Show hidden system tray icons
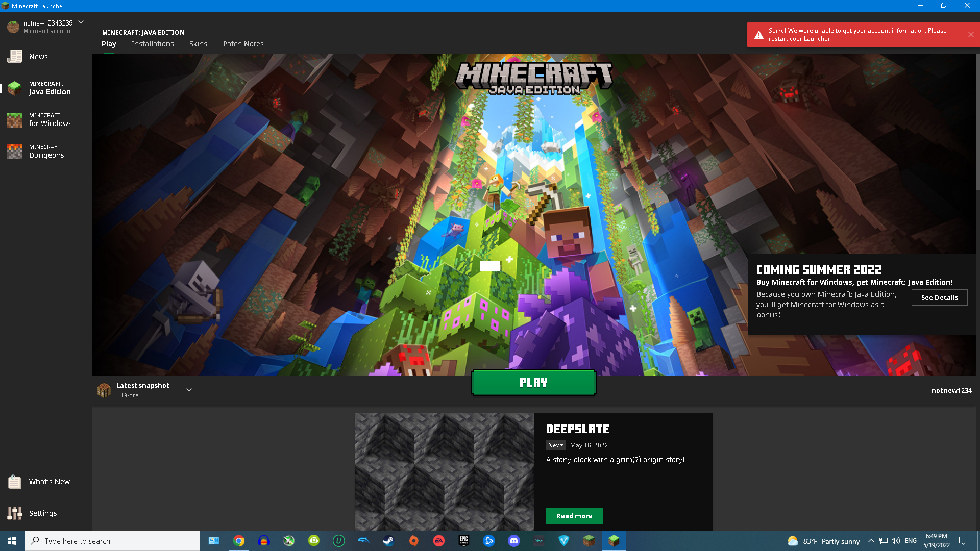Screen dimensions: 980x551 [x=871, y=541]
